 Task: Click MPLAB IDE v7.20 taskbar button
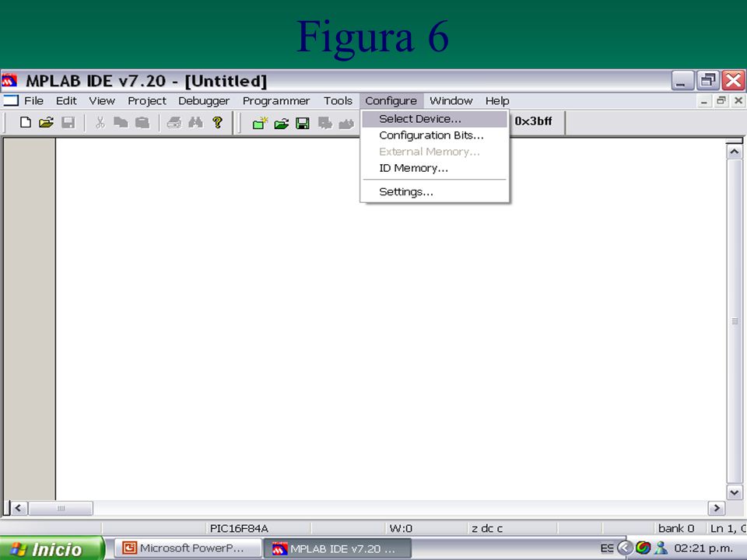click(x=337, y=548)
